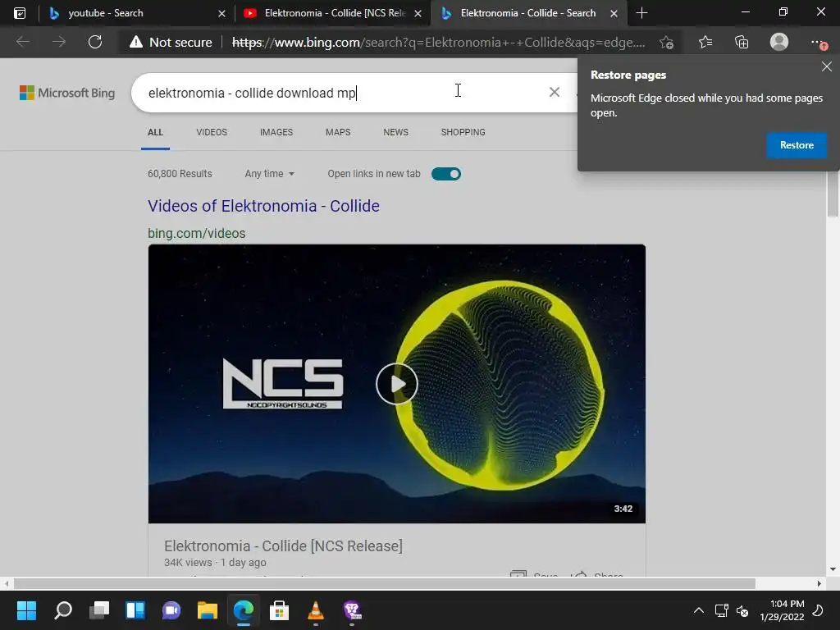This screenshot has height=630, width=840.
Task: Select the ALL results tab
Action: (x=155, y=132)
